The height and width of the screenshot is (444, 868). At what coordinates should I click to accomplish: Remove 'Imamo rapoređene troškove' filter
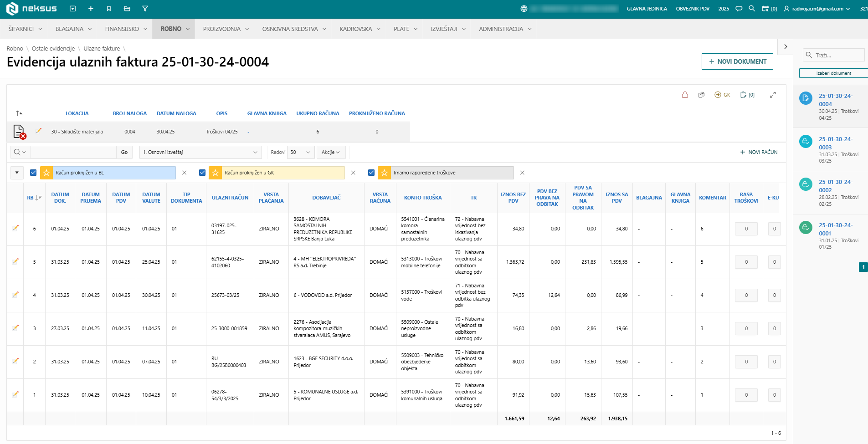coord(522,173)
